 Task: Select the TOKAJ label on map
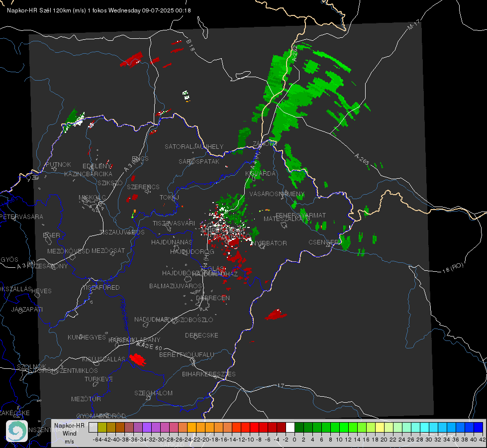click(x=169, y=198)
